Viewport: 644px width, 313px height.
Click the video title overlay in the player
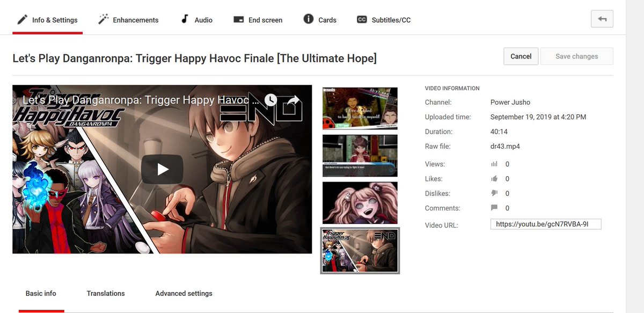click(142, 100)
